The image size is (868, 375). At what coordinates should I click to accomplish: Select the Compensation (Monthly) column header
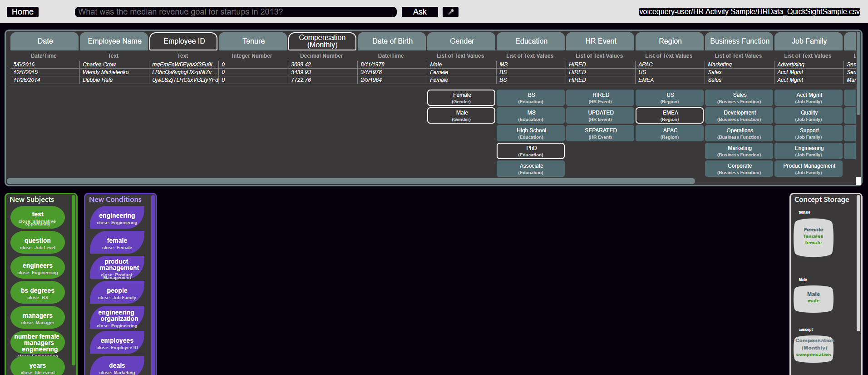click(322, 41)
